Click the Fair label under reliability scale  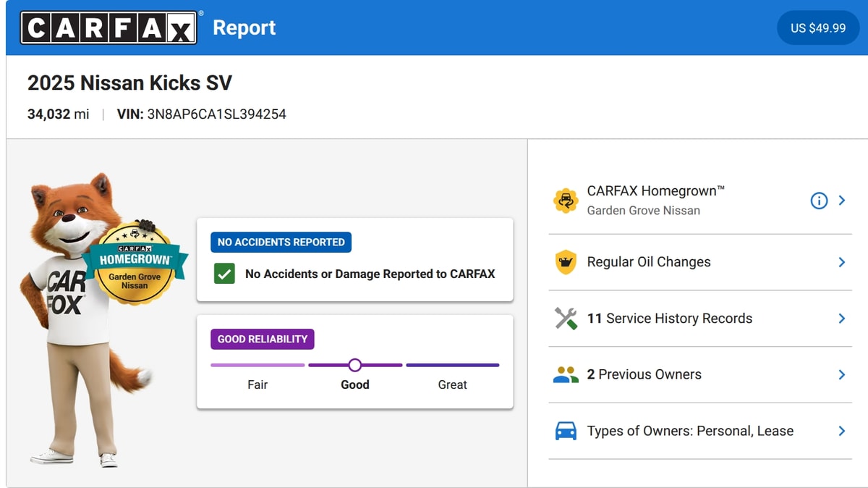(258, 384)
